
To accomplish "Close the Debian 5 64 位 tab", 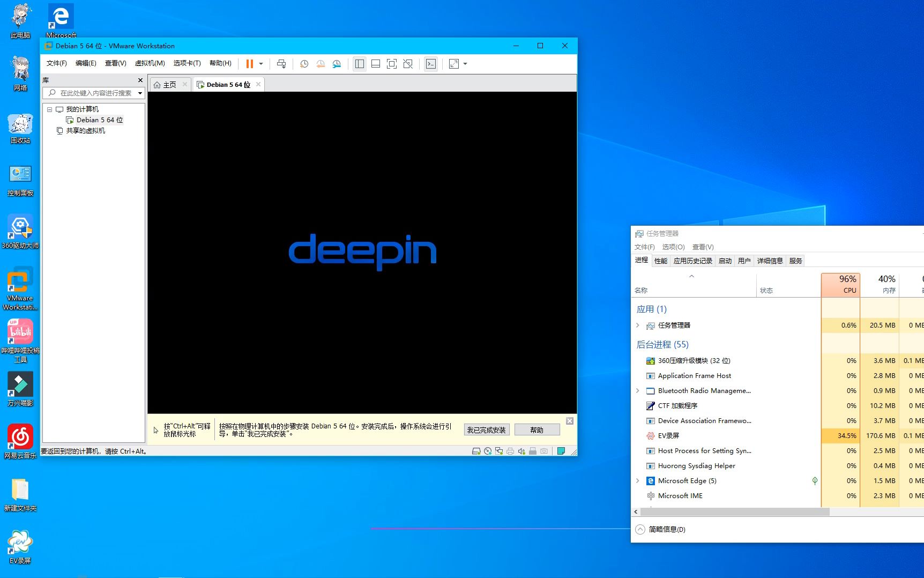I will click(x=258, y=84).
